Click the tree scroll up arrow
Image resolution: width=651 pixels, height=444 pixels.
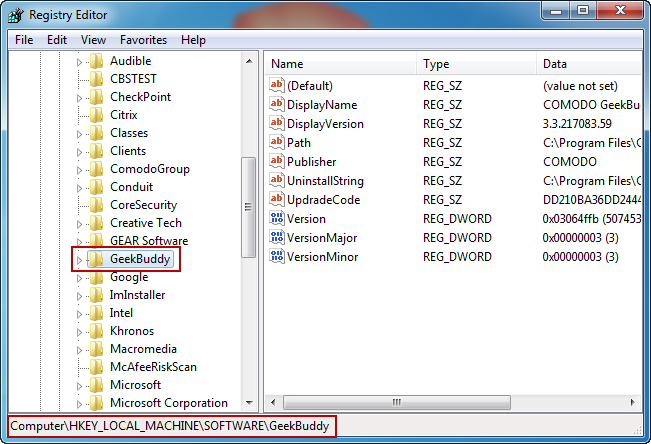249,61
